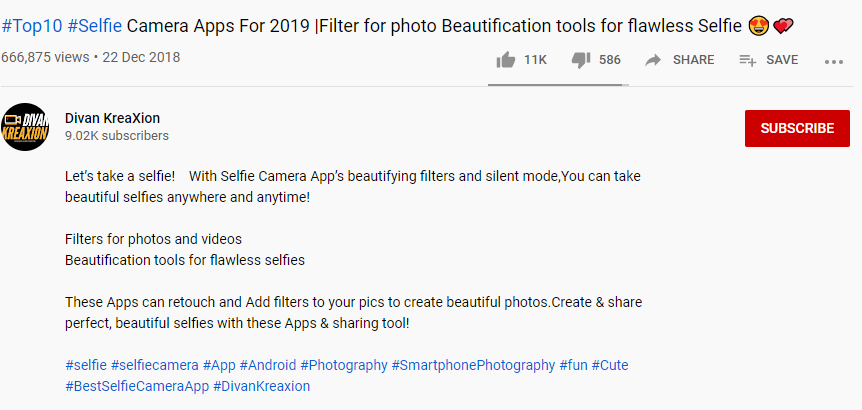862x410 pixels.
Task: Click the thumbs up like icon
Action: (x=506, y=60)
